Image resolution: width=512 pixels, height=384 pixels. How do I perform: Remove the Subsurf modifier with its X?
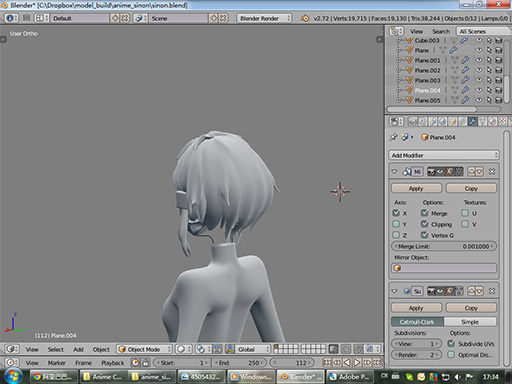(492, 291)
